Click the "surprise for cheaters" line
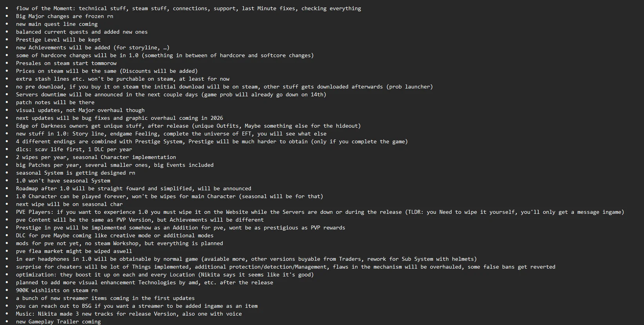The width and height of the screenshot is (644, 325). [285, 267]
